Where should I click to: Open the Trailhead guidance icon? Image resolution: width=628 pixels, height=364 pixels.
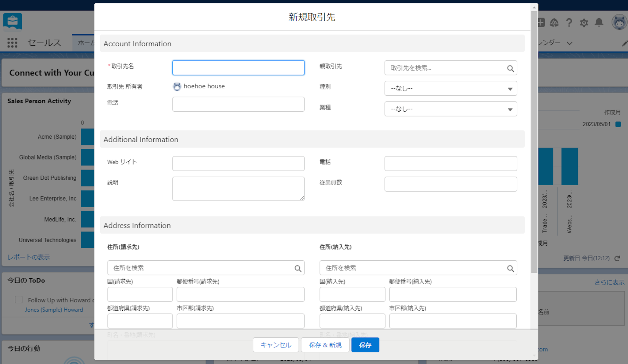coord(554,23)
